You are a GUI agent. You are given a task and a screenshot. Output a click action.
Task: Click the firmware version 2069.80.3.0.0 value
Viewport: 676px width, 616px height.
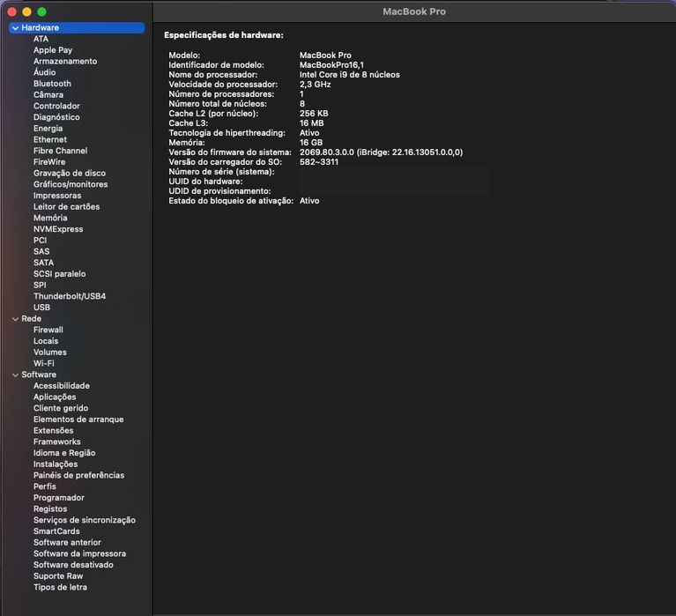click(381, 152)
